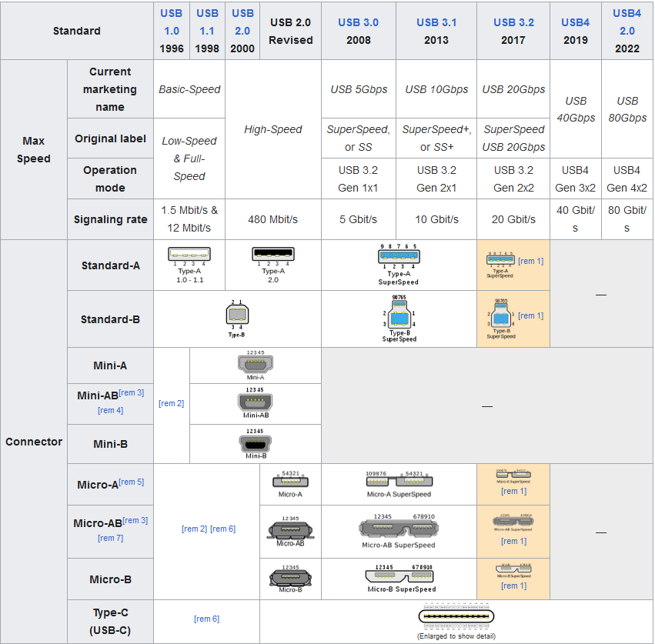Image resolution: width=655 pixels, height=644 pixels.
Task: Open the small Micro-A connector image
Action: tap(290, 481)
